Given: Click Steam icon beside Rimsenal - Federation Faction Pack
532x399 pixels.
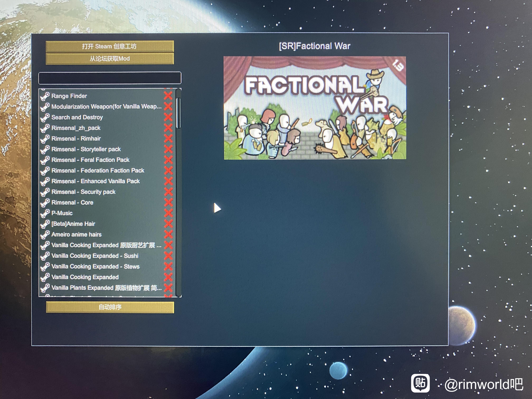Looking at the screenshot, I should pos(45,171).
